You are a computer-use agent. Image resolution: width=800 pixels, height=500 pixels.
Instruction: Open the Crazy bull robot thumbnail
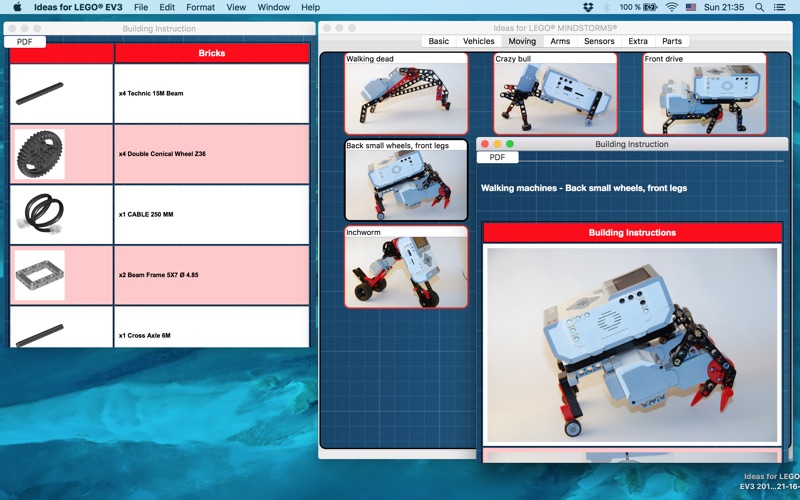pos(555,94)
